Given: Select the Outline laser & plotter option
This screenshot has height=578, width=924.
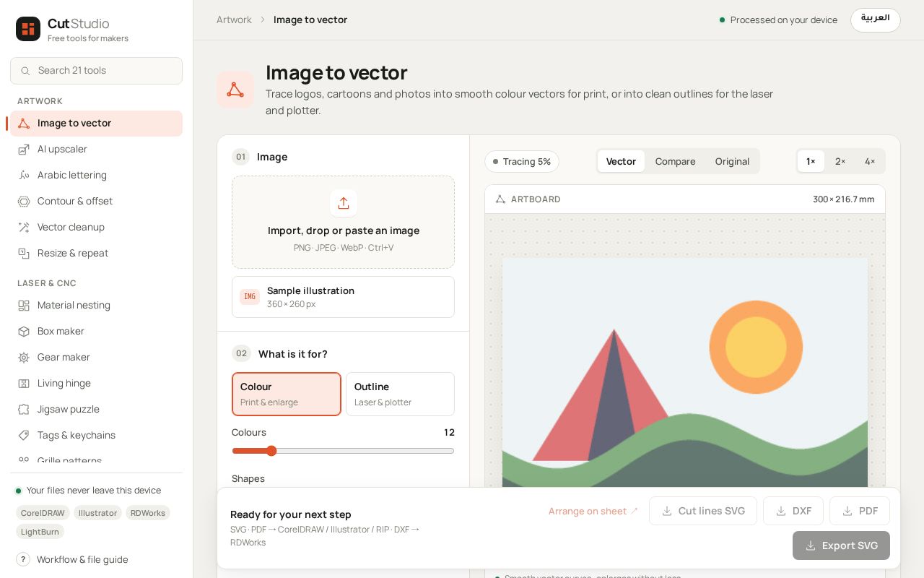Looking at the screenshot, I should [x=400, y=394].
